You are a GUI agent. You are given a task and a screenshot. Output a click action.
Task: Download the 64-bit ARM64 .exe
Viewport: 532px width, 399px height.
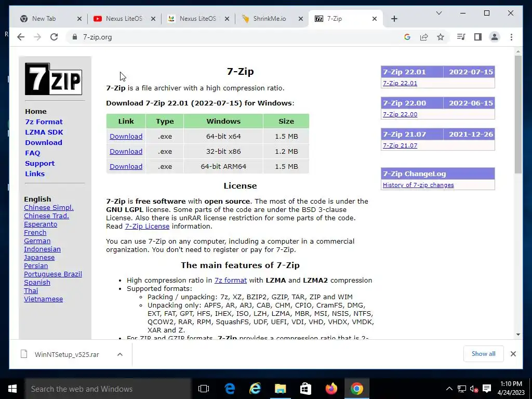pos(126,167)
